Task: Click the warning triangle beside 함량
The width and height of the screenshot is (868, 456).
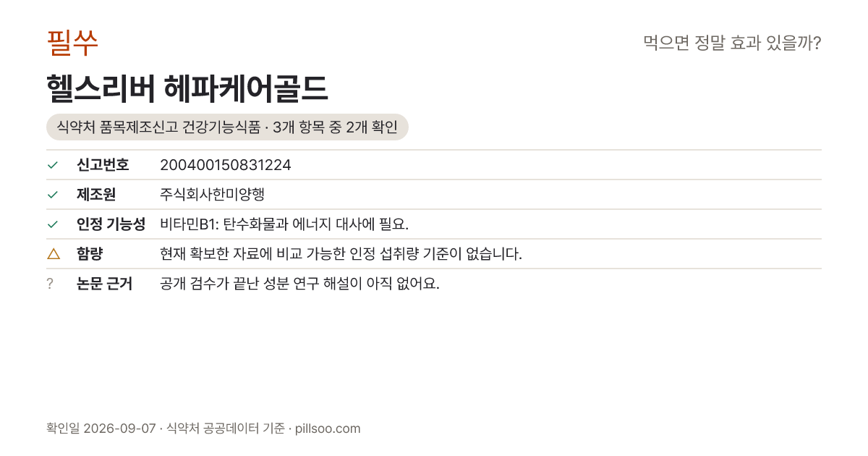Action: coord(53,253)
